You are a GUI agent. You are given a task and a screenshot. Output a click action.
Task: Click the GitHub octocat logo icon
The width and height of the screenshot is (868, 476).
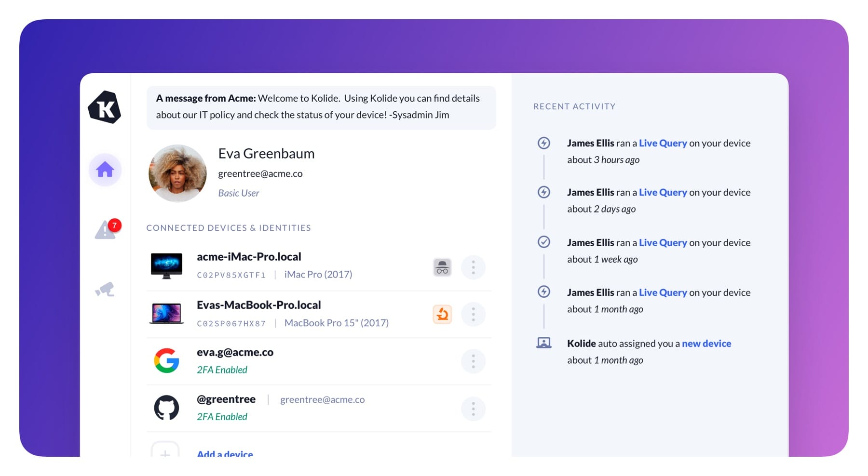coord(166,408)
